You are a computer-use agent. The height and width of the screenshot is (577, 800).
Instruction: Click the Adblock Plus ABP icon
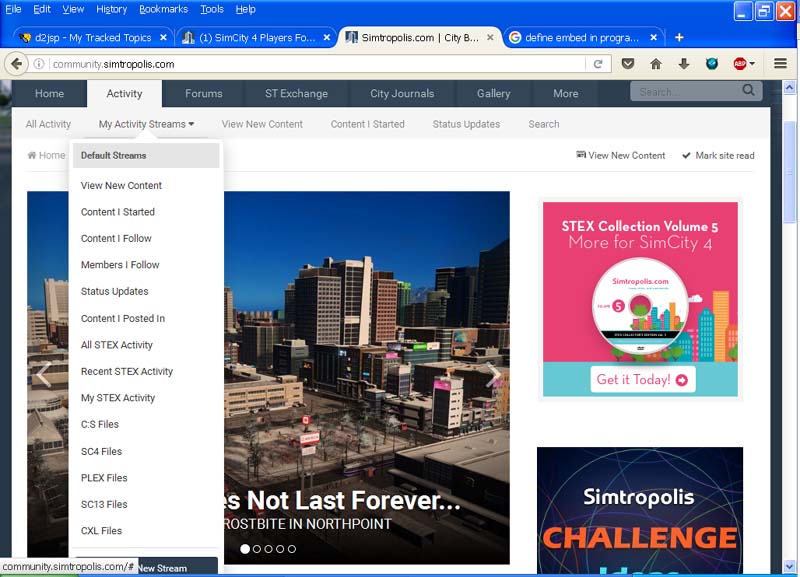[740, 64]
